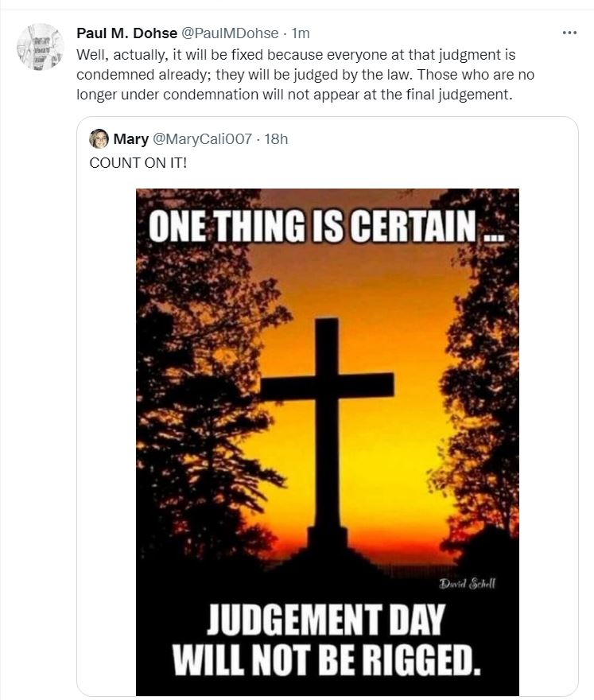This screenshot has width=594, height=700.
Task: Click Mary's display name in quoted tweet
Action: 130,139
